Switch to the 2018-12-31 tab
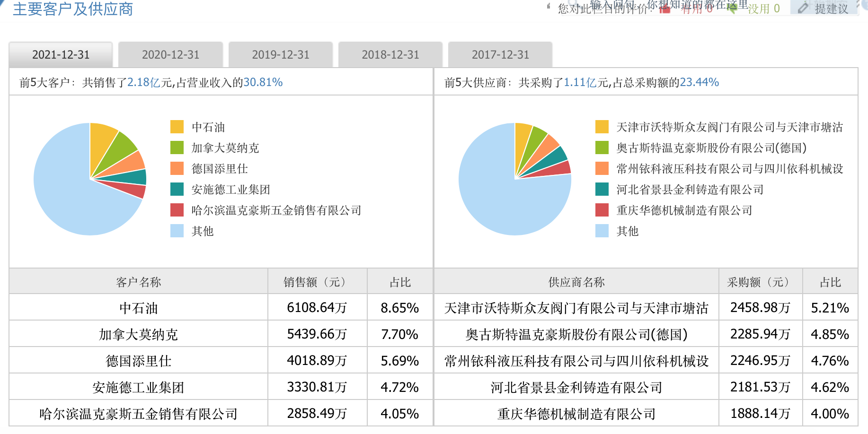The image size is (868, 434). point(390,55)
